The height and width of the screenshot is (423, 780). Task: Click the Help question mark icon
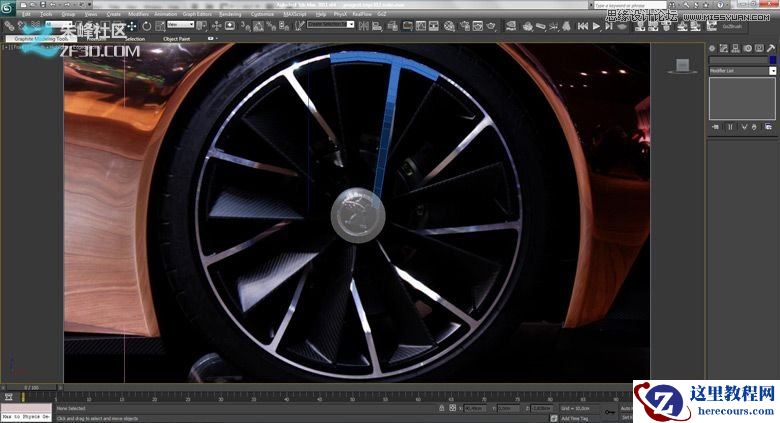coord(720,5)
